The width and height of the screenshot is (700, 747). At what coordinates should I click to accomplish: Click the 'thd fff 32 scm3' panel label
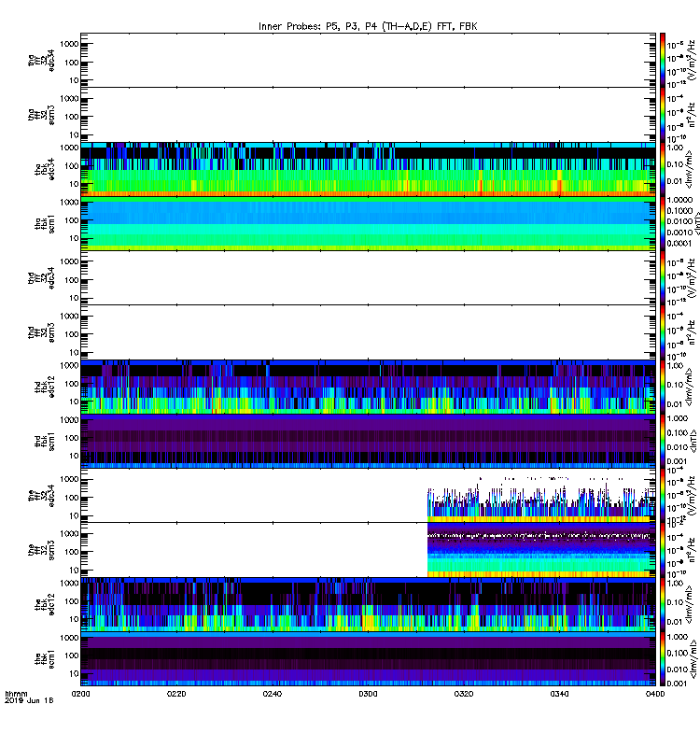41,332
